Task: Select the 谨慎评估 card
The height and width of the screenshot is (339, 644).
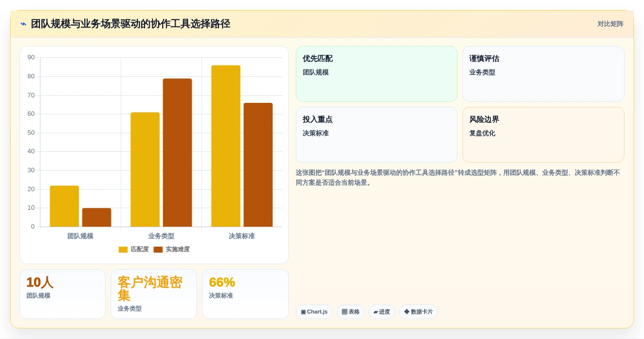Action: 543,74
